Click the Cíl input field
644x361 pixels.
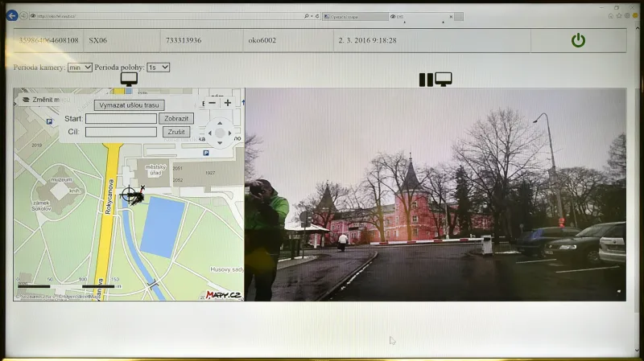[x=121, y=132]
